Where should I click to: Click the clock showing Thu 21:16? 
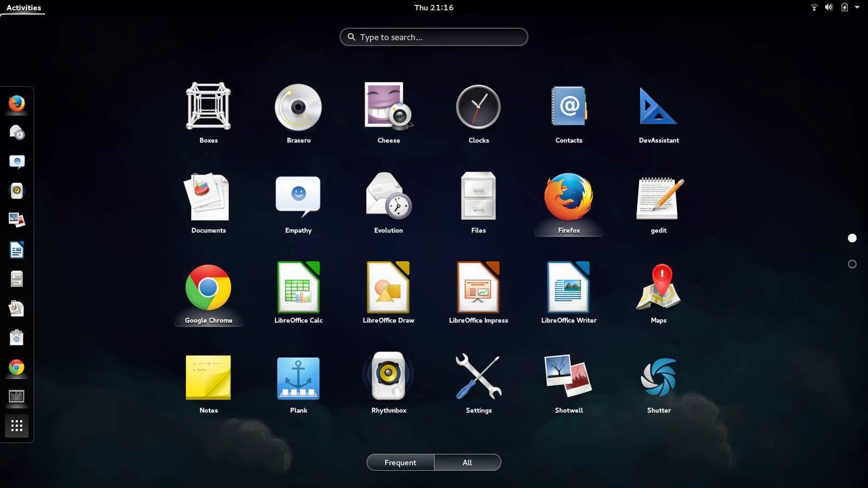(x=433, y=7)
